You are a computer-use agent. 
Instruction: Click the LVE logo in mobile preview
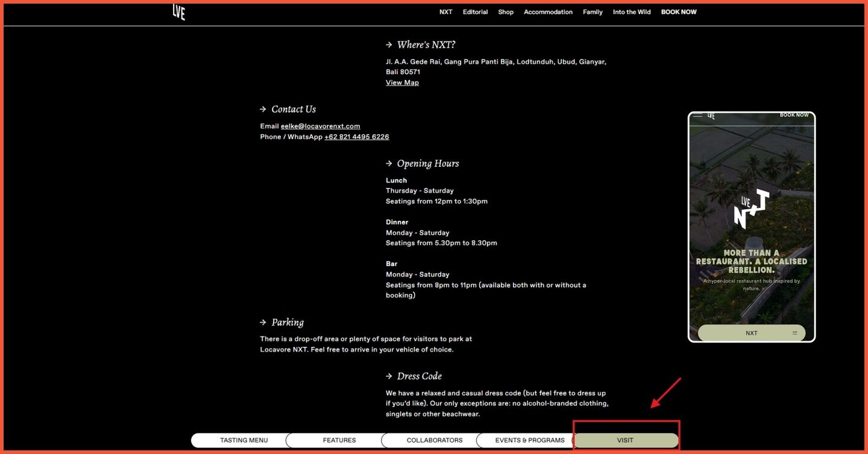711,116
